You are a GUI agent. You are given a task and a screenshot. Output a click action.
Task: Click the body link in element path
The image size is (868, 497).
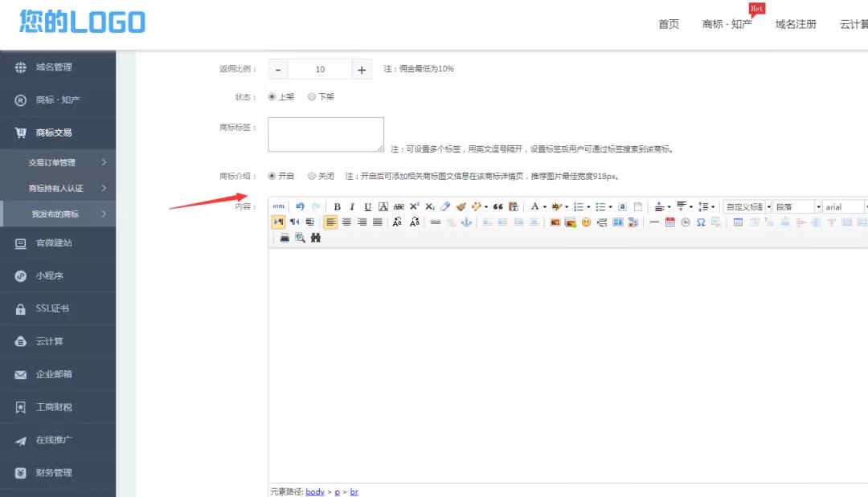(x=315, y=491)
